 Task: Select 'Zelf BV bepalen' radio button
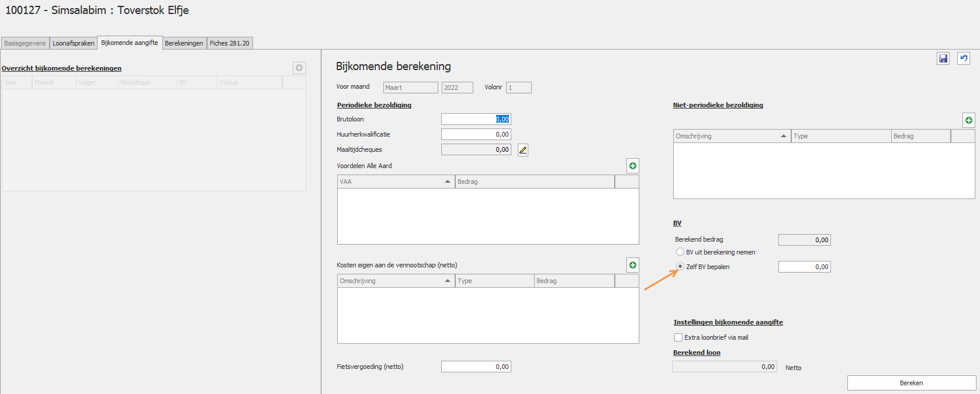680,267
